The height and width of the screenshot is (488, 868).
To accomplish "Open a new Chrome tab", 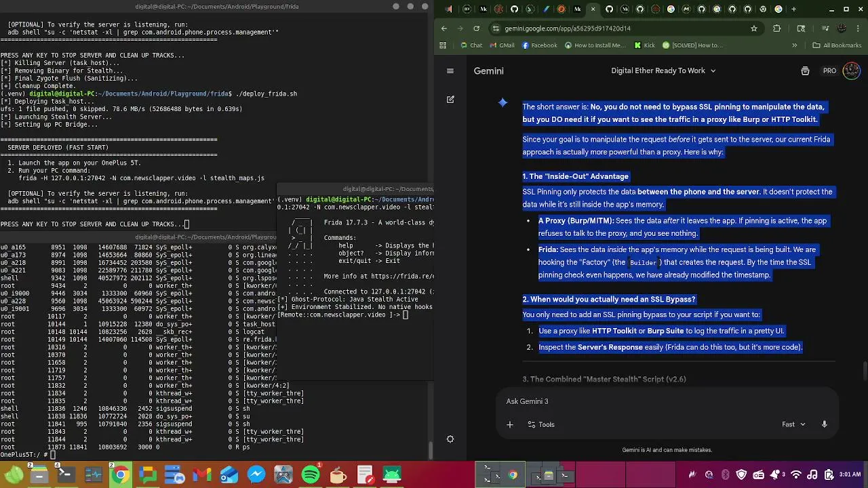I will tap(793, 9).
